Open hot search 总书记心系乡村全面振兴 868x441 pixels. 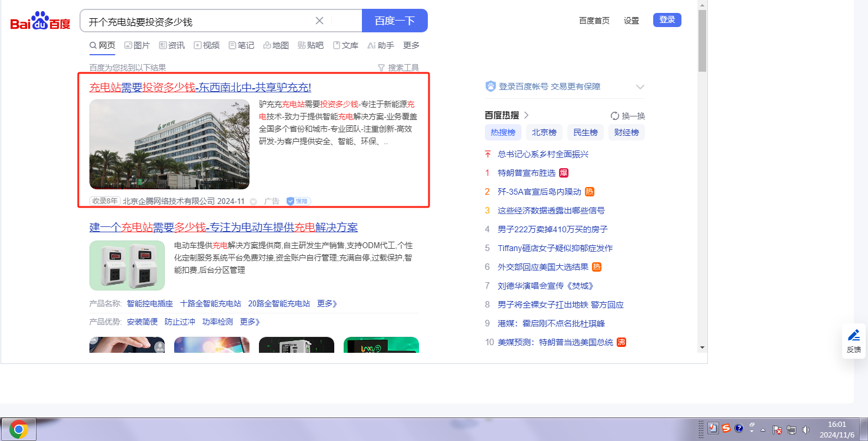coord(543,154)
